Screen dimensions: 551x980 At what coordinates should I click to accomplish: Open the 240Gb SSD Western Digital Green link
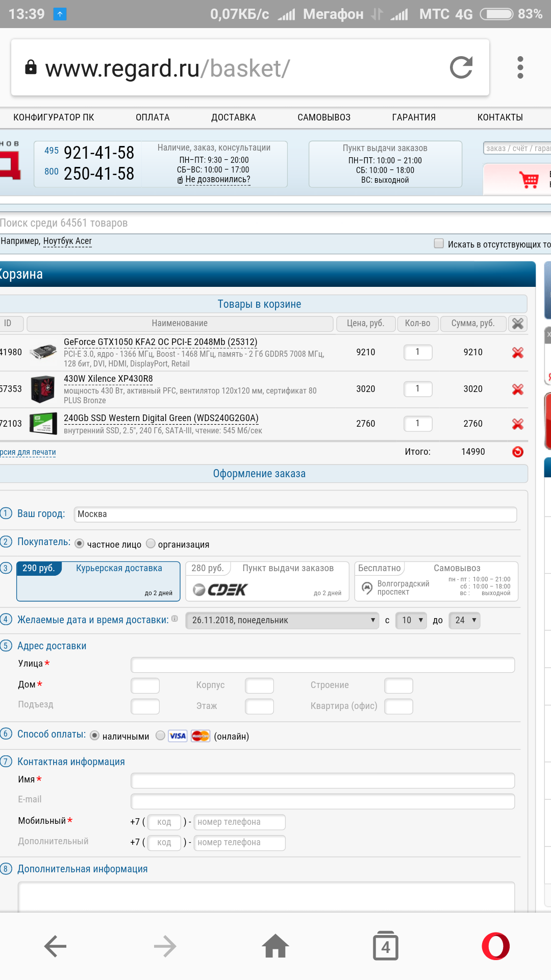click(161, 418)
